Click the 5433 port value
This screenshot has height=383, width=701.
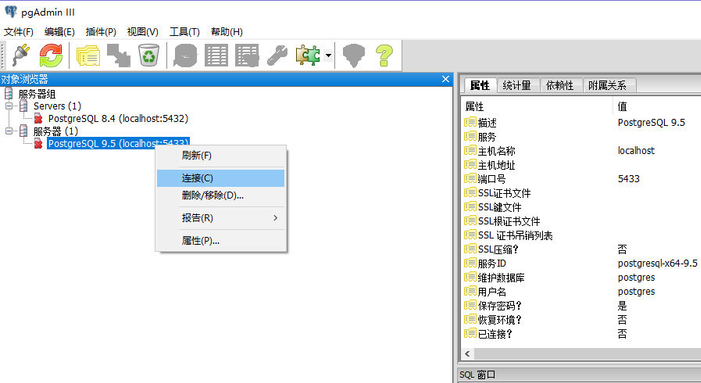(629, 179)
